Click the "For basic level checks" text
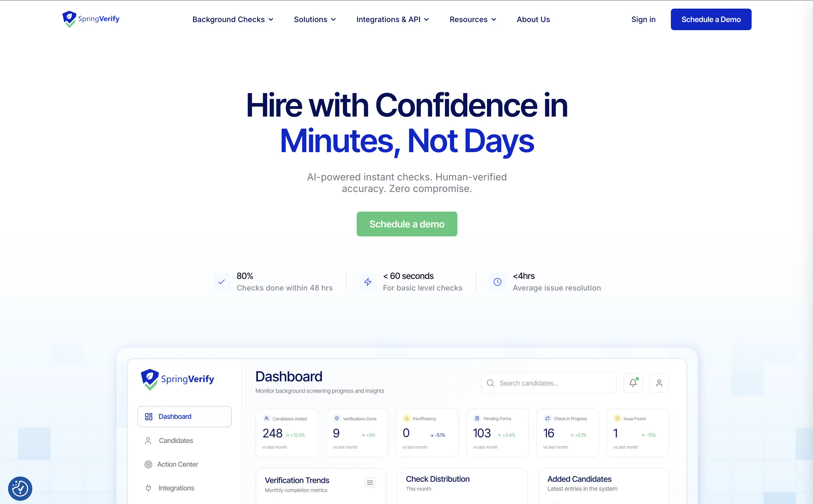The height and width of the screenshot is (504, 813). click(x=422, y=288)
